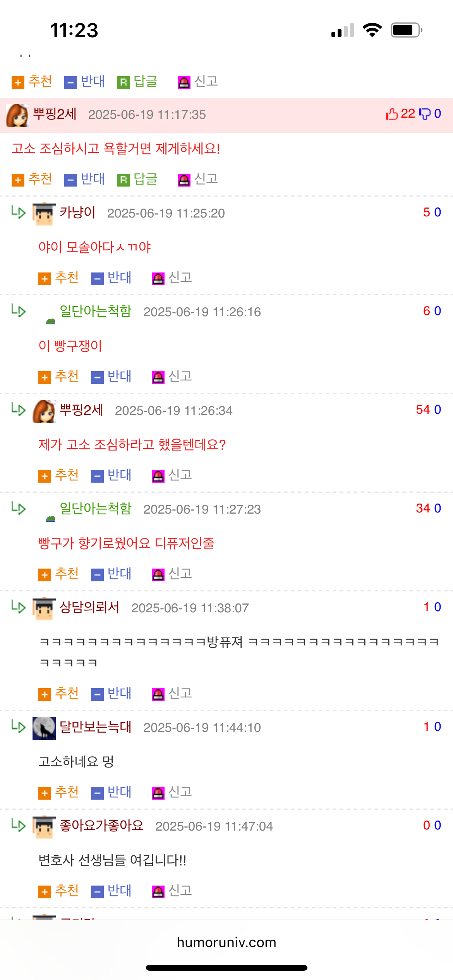The width and height of the screenshot is (453, 980).
Task: Tap the thumbs-down icon on the pink comment header
Action: tap(425, 114)
